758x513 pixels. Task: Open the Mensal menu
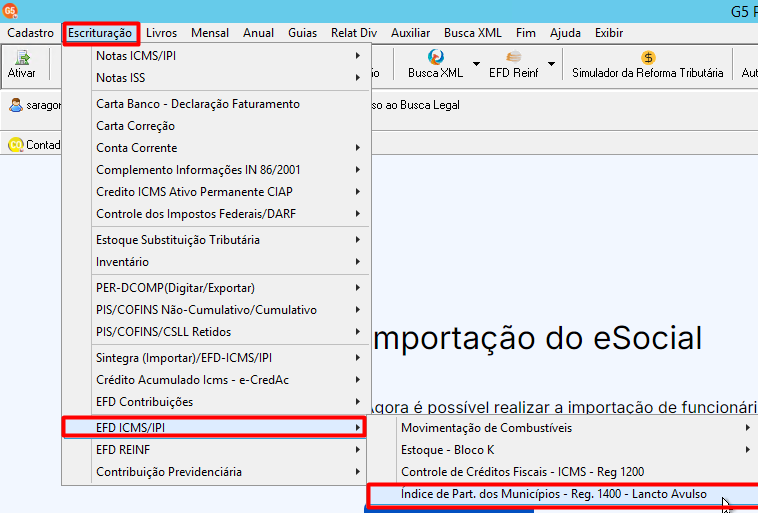(x=210, y=33)
